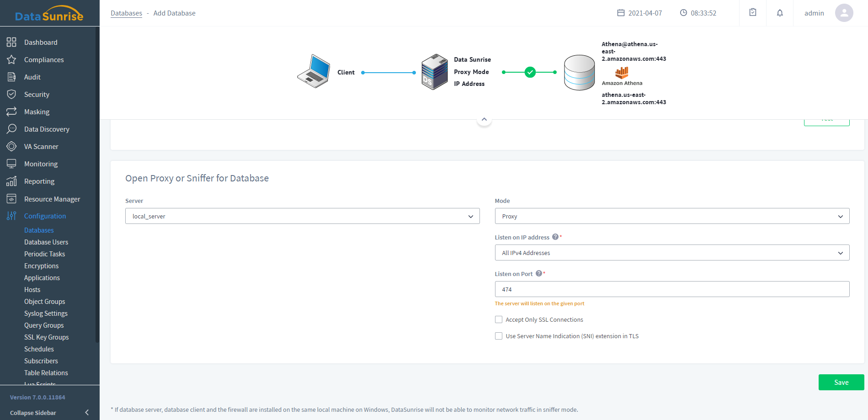Click the Listen on IP address help icon
The image size is (868, 420).
(x=555, y=237)
